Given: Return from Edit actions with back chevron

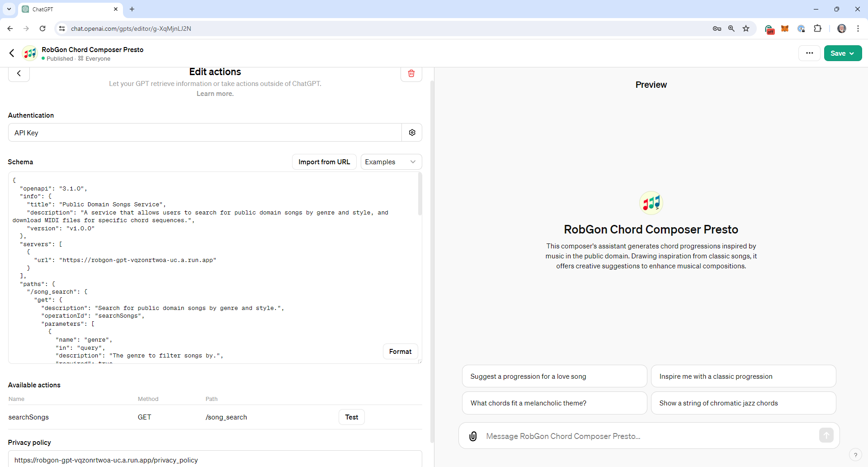Looking at the screenshot, I should [19, 73].
